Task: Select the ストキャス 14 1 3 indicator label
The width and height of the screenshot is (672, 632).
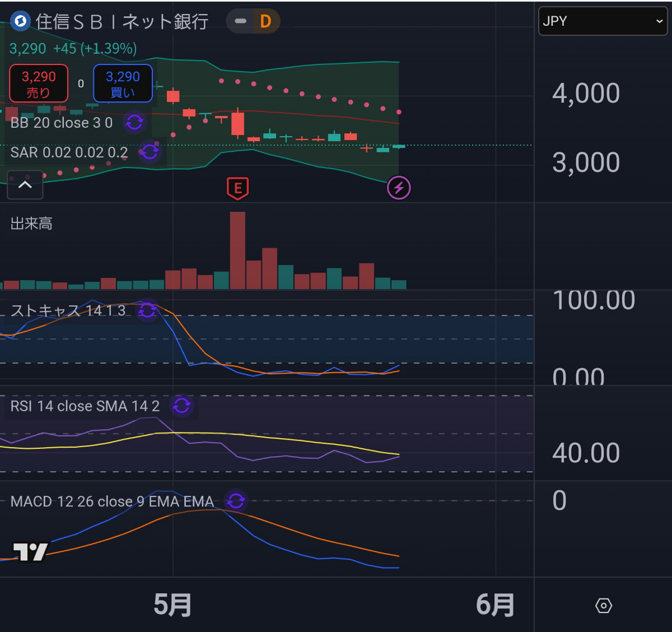Action: coord(68,310)
